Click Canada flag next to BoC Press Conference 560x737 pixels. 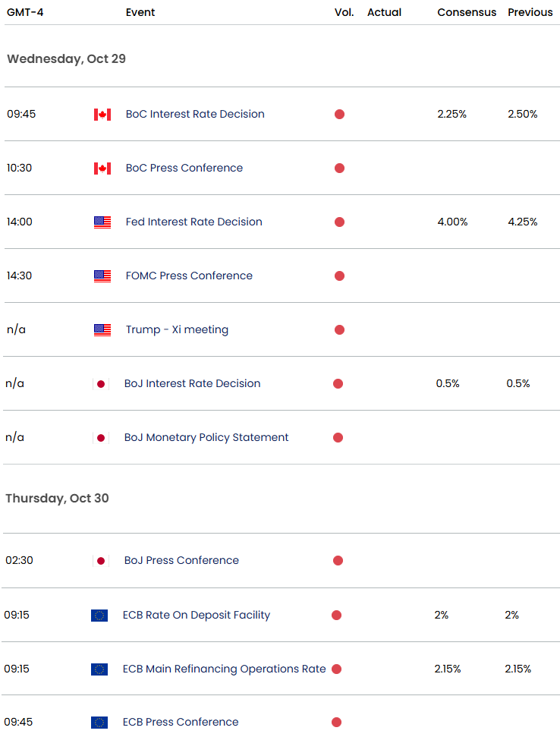[x=102, y=169]
